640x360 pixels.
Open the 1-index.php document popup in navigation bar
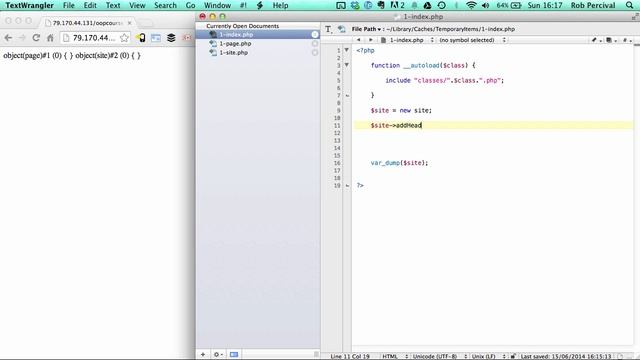coord(407,40)
